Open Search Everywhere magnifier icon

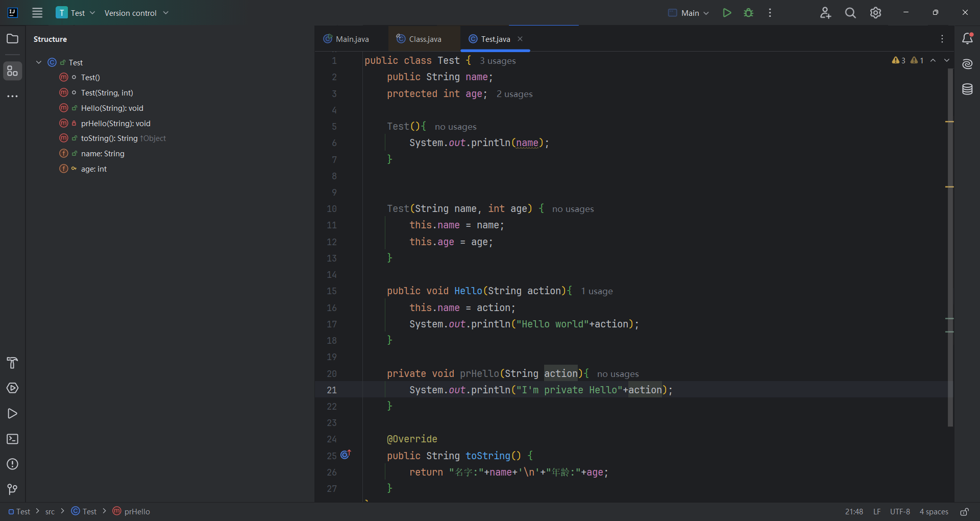850,13
